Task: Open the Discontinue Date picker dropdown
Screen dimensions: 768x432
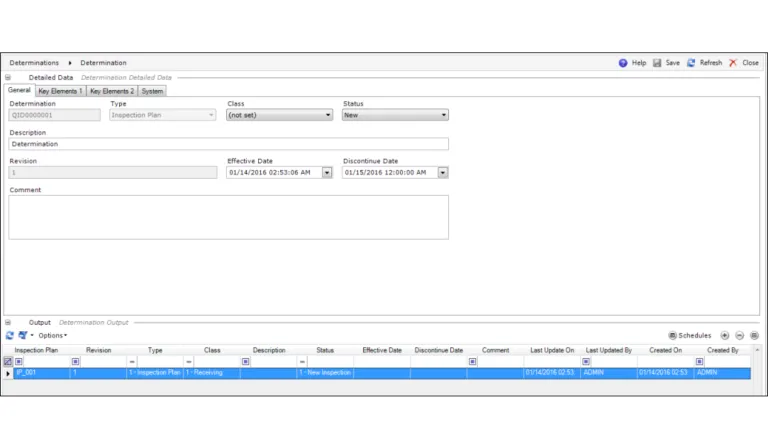Action: pyautogui.click(x=443, y=172)
